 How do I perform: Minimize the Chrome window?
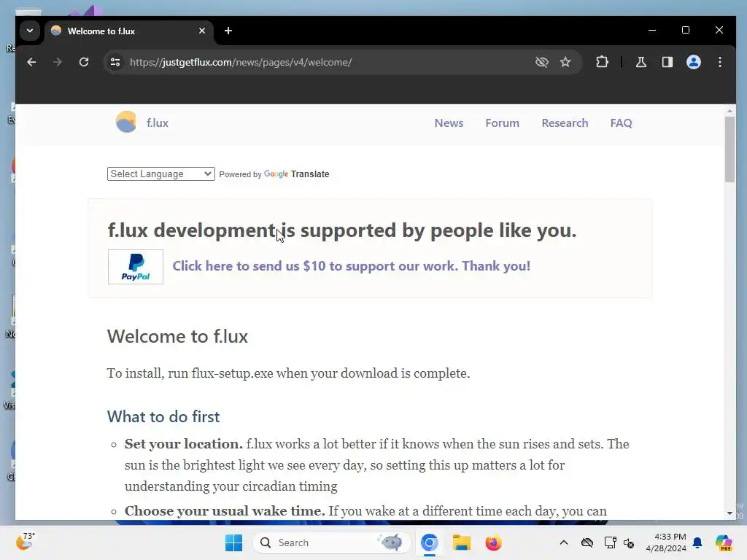652,30
